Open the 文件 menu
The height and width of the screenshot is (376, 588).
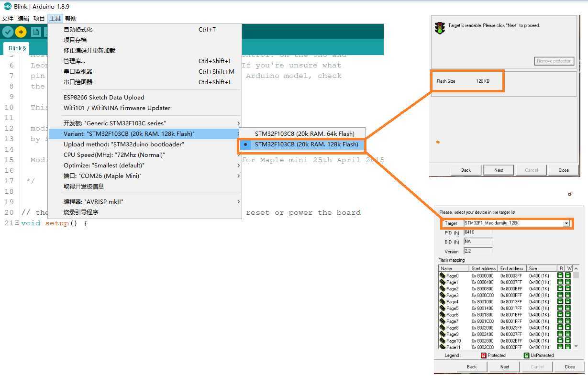(8, 18)
